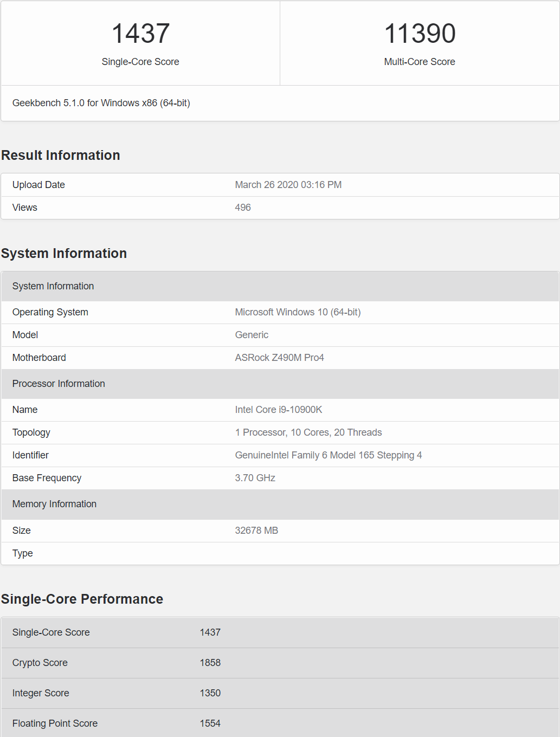This screenshot has height=737, width=560.
Task: Click the topology value with 10 Cores
Action: 308,432
